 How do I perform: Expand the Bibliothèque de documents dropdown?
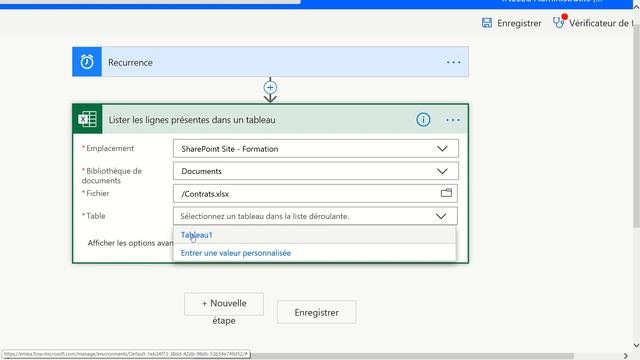[442, 171]
